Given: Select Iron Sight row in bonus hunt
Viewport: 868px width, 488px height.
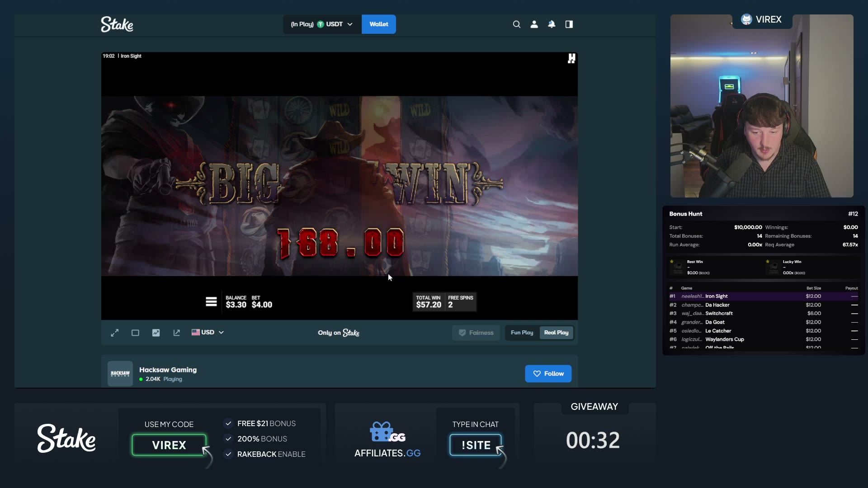Looking at the screenshot, I should [x=764, y=296].
